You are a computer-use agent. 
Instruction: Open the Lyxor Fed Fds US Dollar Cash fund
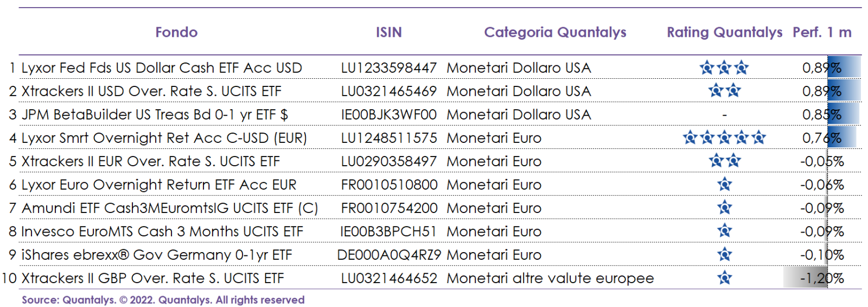coord(162,68)
